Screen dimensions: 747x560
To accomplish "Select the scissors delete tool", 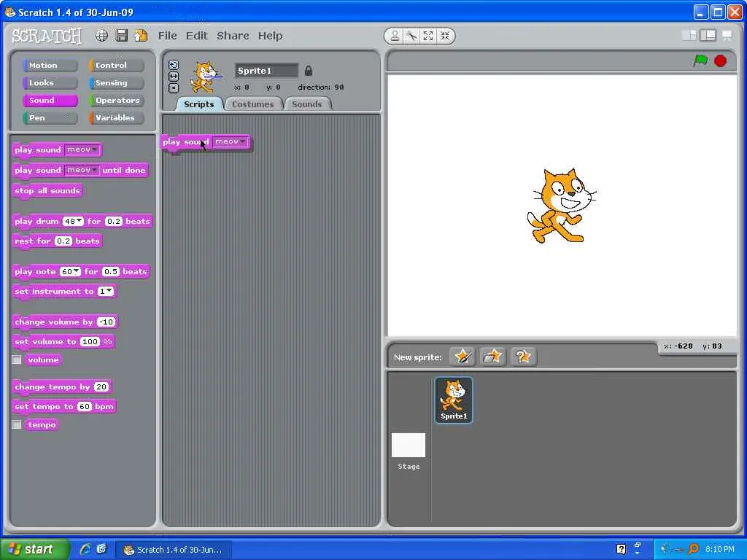I will (x=411, y=36).
